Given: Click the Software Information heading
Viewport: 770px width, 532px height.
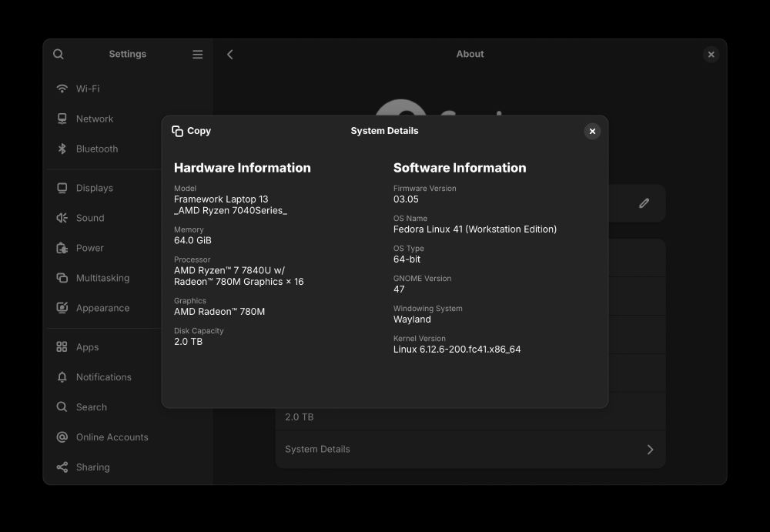Looking at the screenshot, I should tap(460, 168).
